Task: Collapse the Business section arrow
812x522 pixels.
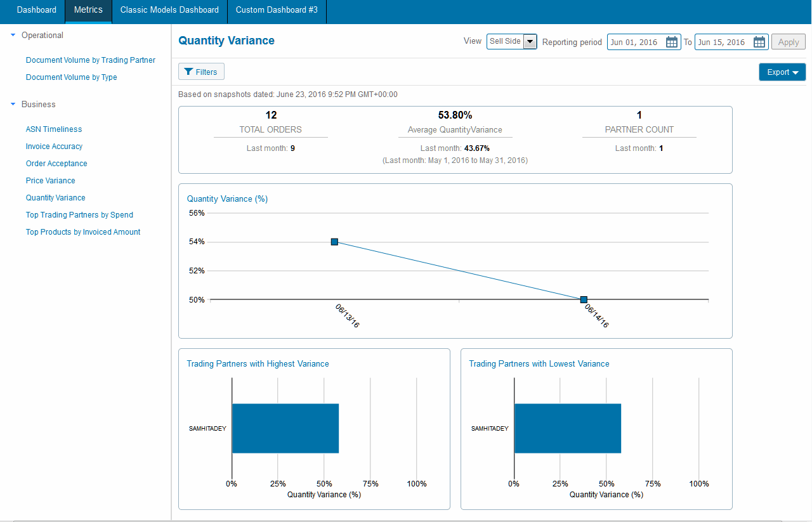Action: (x=13, y=105)
